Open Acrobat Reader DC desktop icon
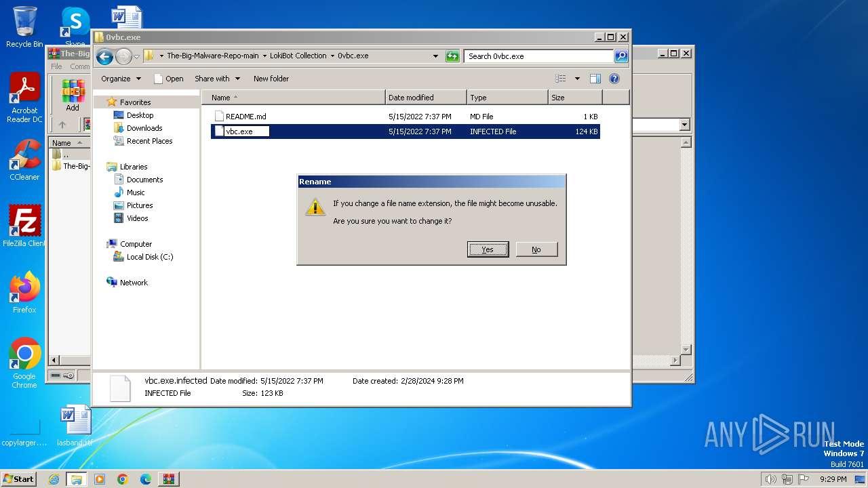The width and height of the screenshot is (868, 488). [24, 98]
